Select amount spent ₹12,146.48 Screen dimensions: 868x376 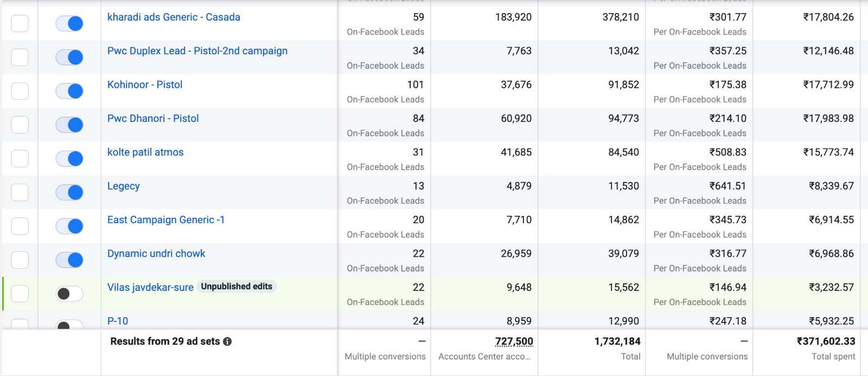click(x=828, y=51)
